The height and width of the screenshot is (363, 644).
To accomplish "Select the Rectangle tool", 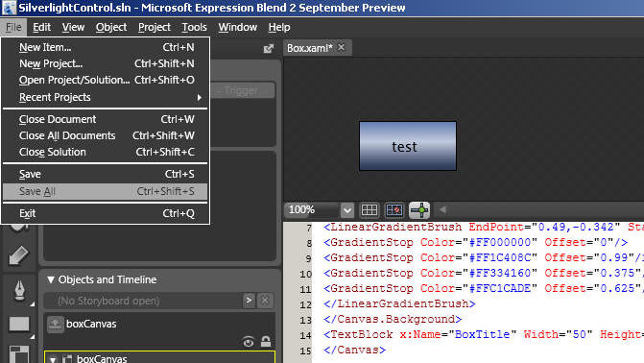I will [x=19, y=324].
